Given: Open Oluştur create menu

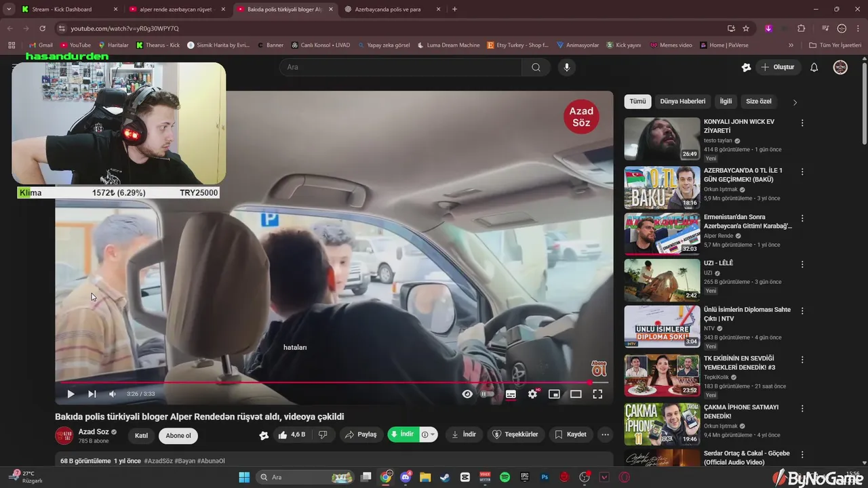Looking at the screenshot, I should [777, 67].
